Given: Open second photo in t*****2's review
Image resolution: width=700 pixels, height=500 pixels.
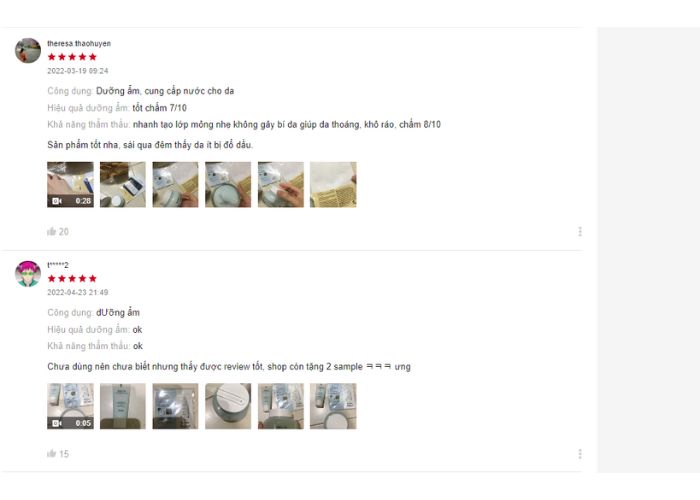Looking at the screenshot, I should [x=123, y=406].
